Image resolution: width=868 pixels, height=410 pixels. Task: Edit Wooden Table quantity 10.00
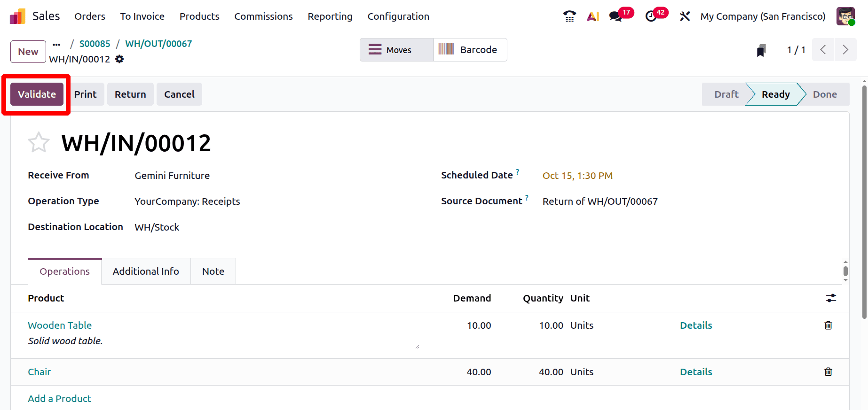[551, 325]
